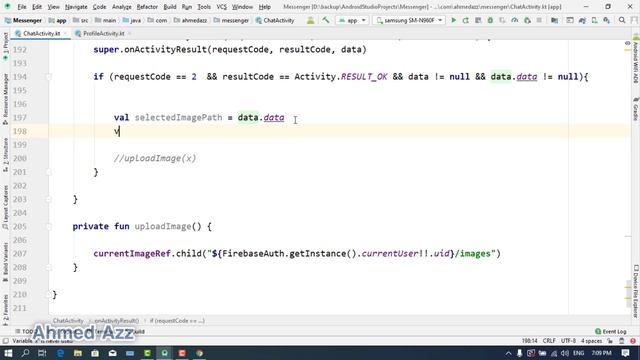This screenshot has width=640, height=360.
Task: Click the Stop square icon in toolbar
Action: coord(539,20)
